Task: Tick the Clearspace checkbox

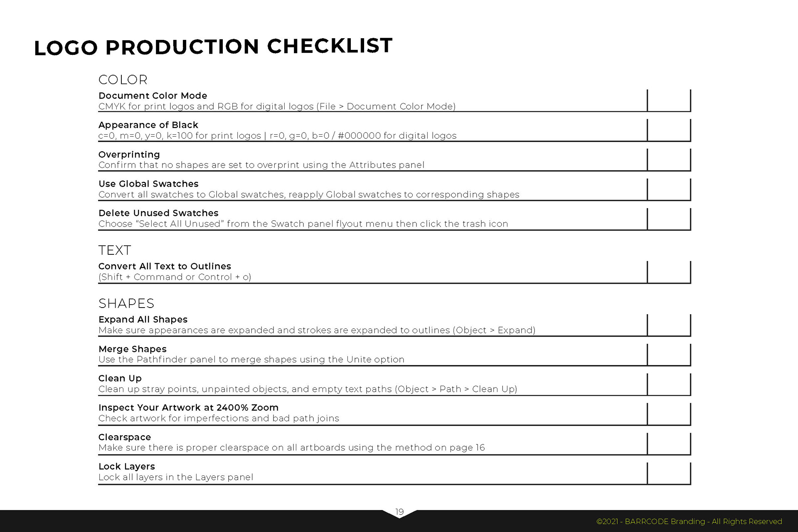Action: click(x=669, y=443)
